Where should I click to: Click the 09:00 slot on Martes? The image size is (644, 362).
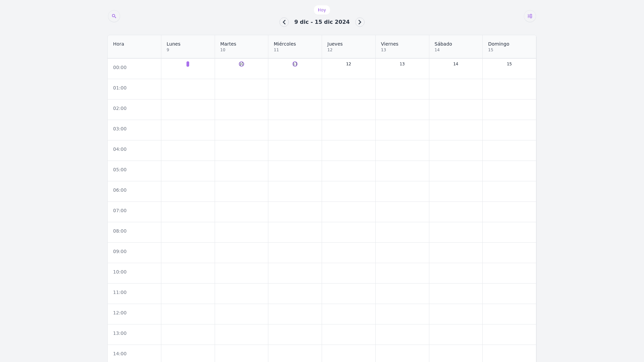point(241,253)
